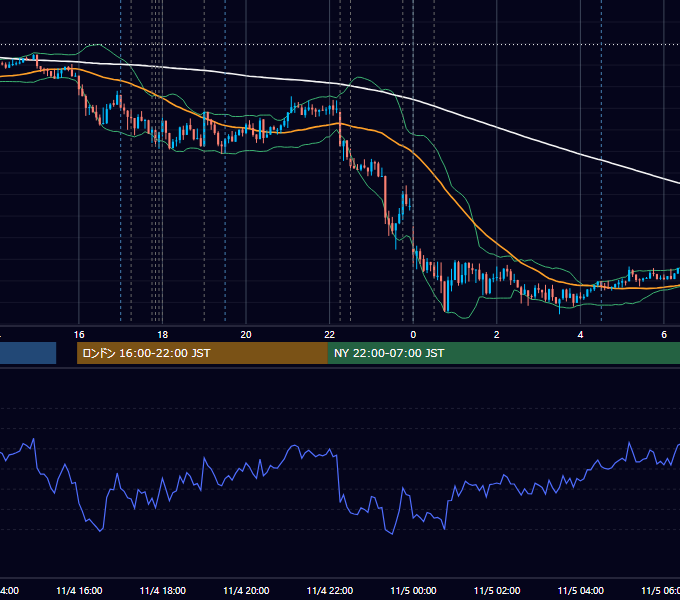680x600 pixels.
Task: Click the NY 22:00-07:00 JST session bar
Action: [x=503, y=353]
